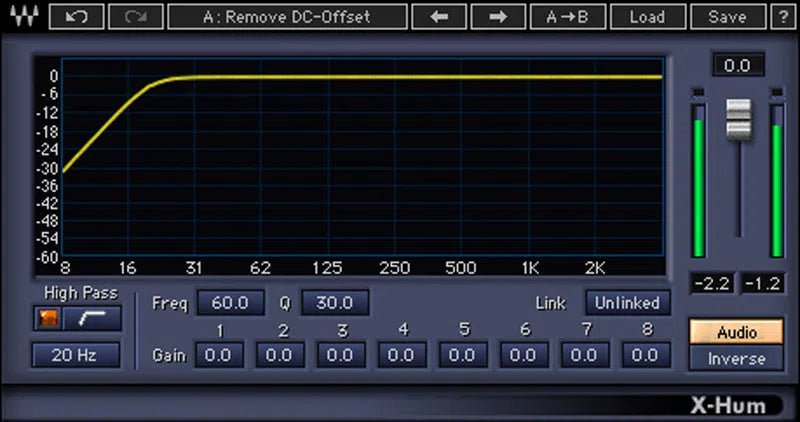Click the Load button
The height and width of the screenshot is (422, 800).
[647, 17]
